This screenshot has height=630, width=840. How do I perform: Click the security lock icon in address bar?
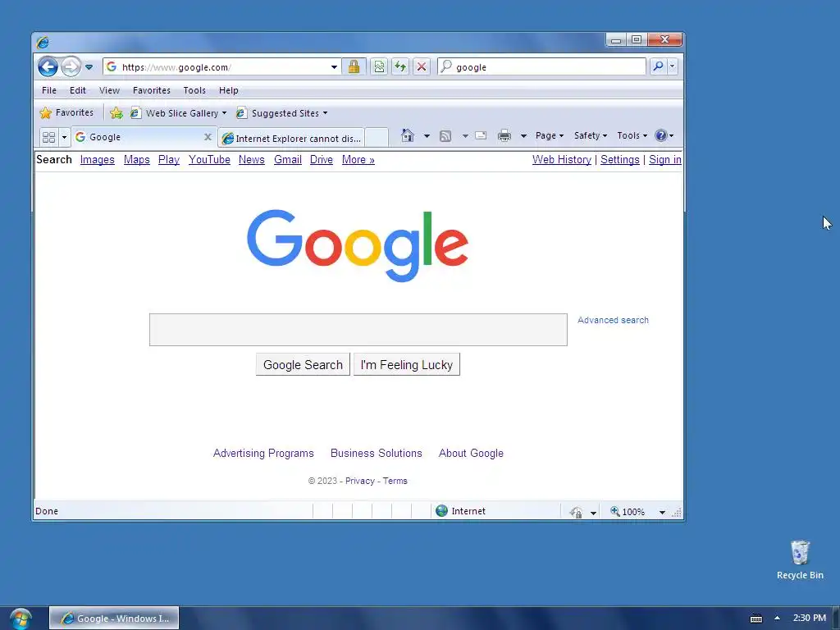click(354, 66)
